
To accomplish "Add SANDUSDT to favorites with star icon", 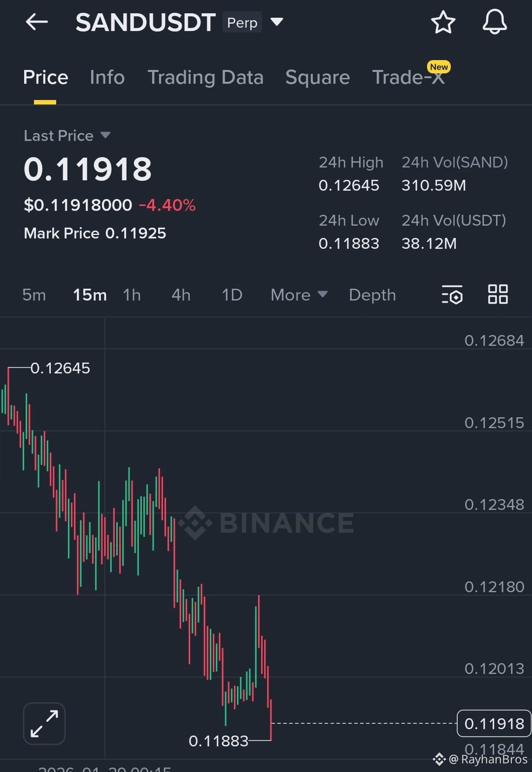I will point(443,22).
